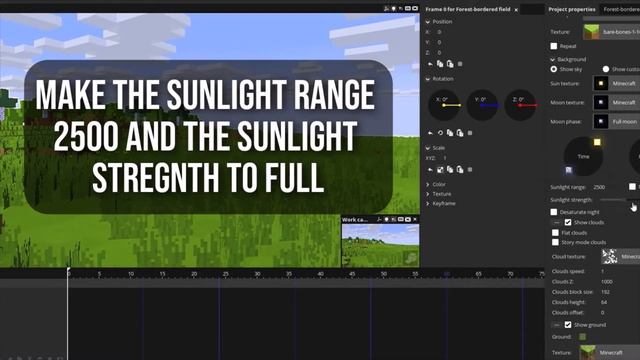This screenshot has width=640, height=360.
Task: Expand the Keyframe section
Action: point(428,203)
